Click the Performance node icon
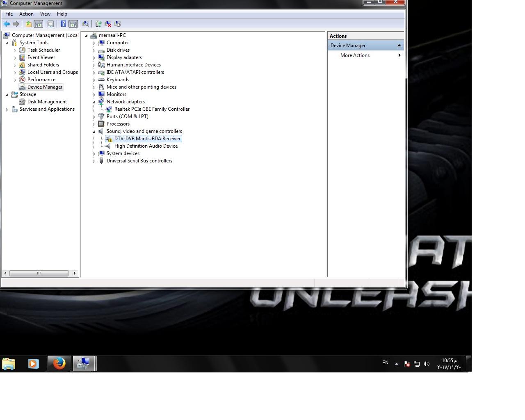Viewport: 525px width, 420px height. [22, 80]
